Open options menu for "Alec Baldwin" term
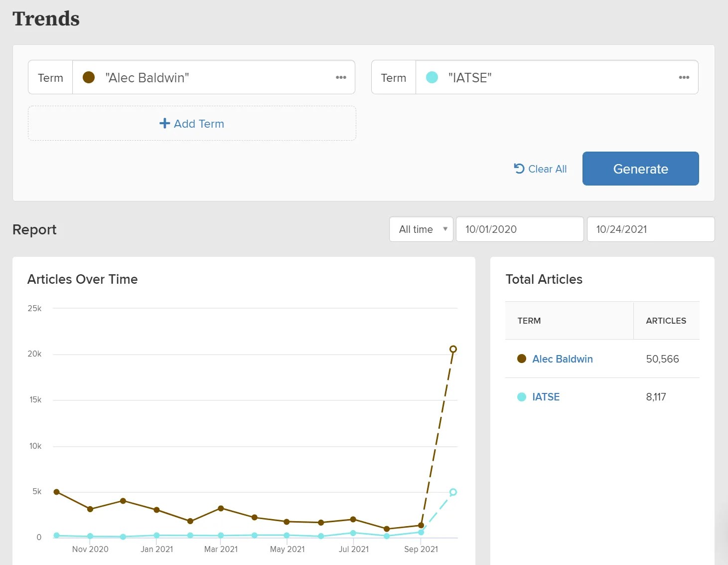Image resolution: width=728 pixels, height=565 pixels. [341, 77]
